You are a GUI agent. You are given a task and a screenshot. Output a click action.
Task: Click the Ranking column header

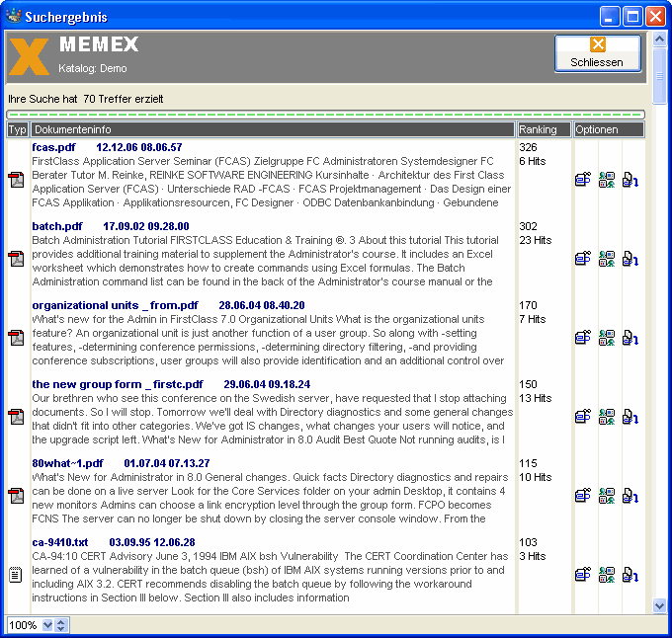pyautogui.click(x=545, y=129)
